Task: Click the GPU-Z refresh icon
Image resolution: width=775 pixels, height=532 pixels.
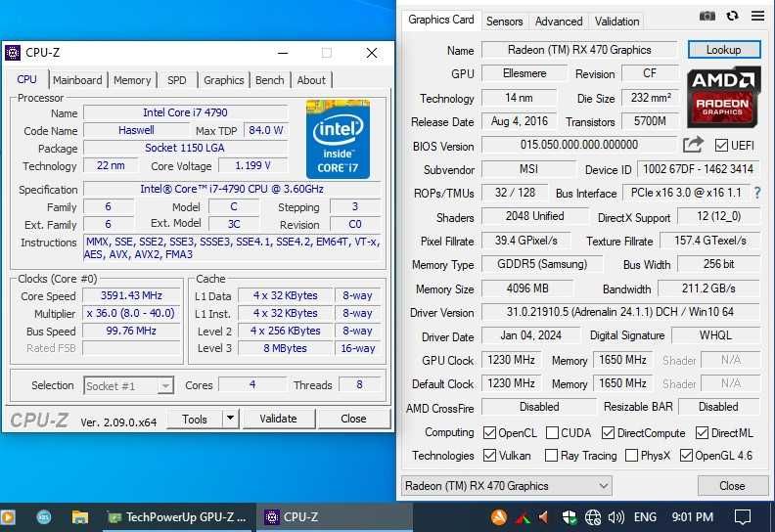Action: [733, 16]
